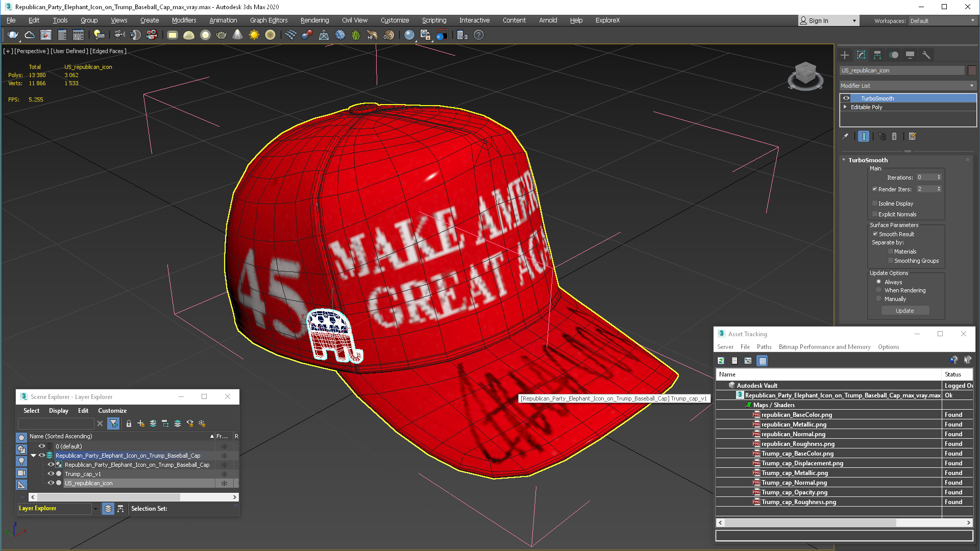Click the red movie camera icon in toolbar
This screenshot has width=980, height=551.
(x=152, y=35)
